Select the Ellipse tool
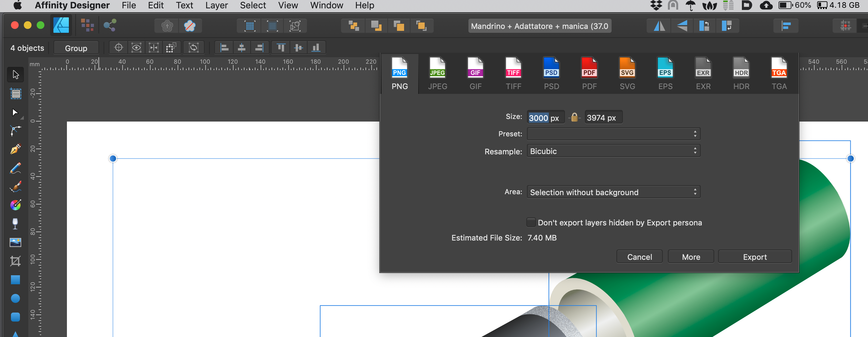This screenshot has height=337, width=868. [15, 298]
